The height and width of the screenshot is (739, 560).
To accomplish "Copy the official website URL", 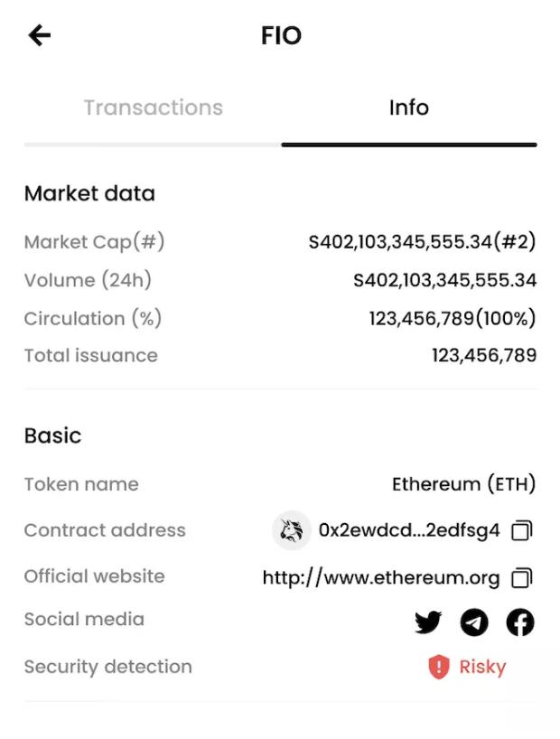I will [x=522, y=577].
